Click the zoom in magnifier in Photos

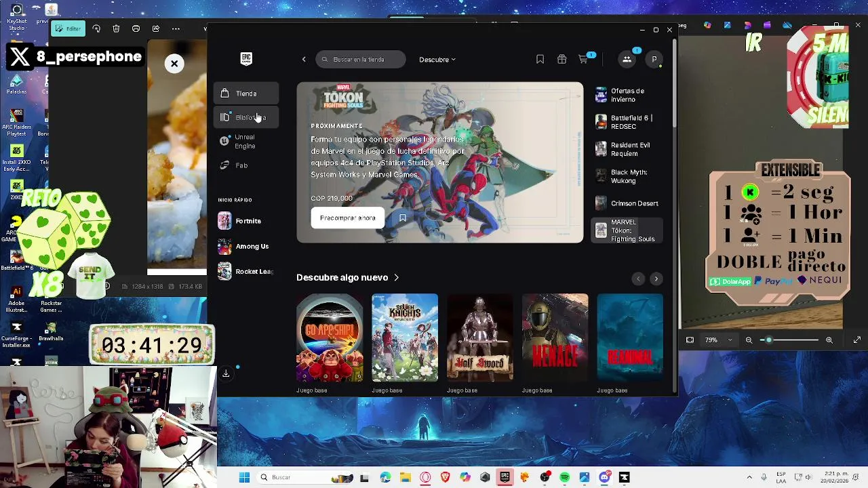[x=829, y=340]
